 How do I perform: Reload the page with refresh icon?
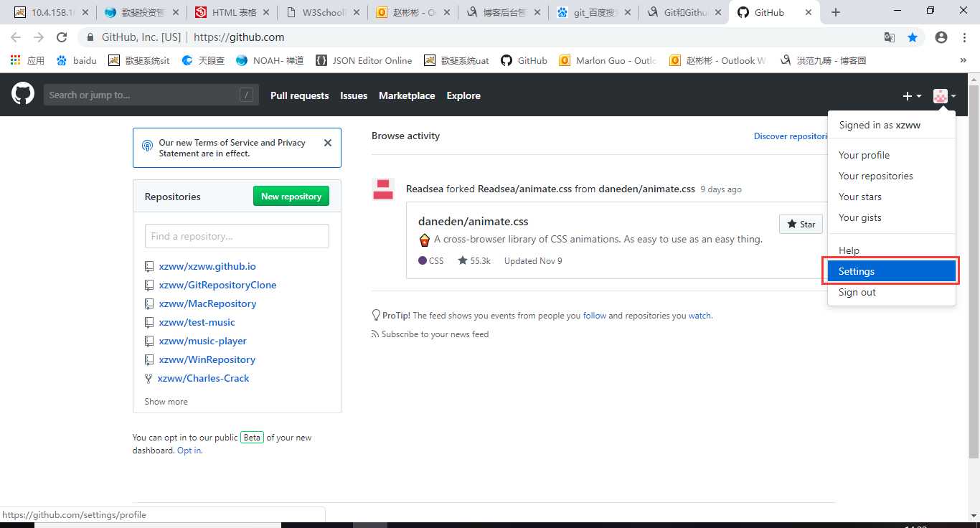(x=62, y=37)
